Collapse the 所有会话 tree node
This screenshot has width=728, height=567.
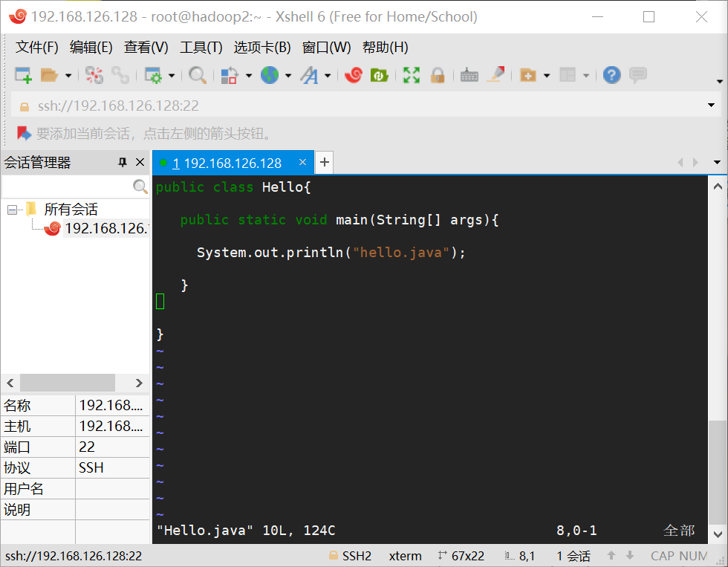coord(13,210)
